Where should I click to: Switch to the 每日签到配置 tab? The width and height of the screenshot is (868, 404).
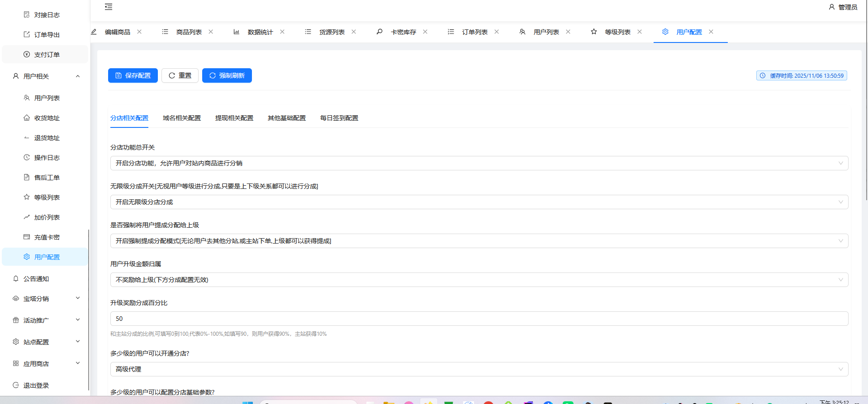click(x=339, y=118)
